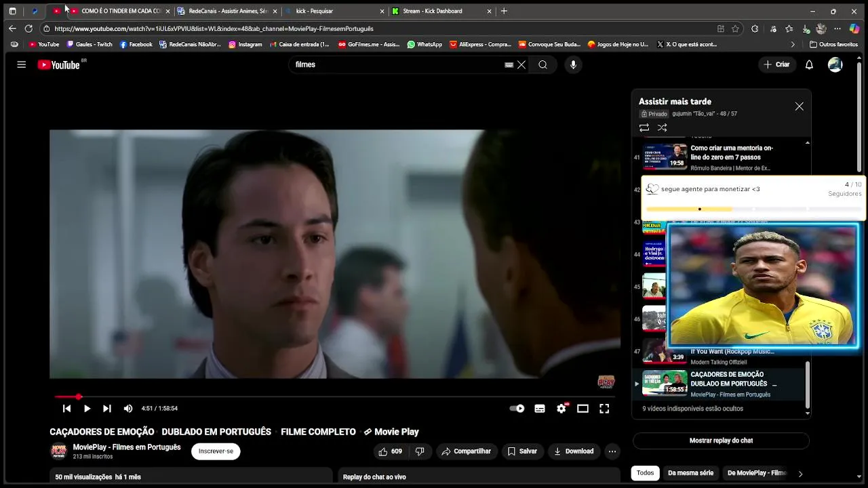Bookmark this page with the star icon
868x488 pixels.
tap(735, 28)
